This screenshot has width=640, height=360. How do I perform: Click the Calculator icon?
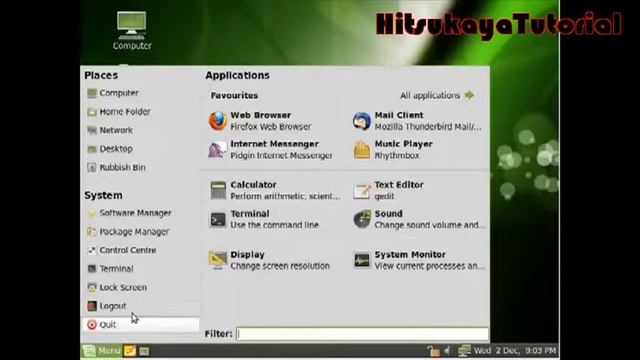pos(218,190)
